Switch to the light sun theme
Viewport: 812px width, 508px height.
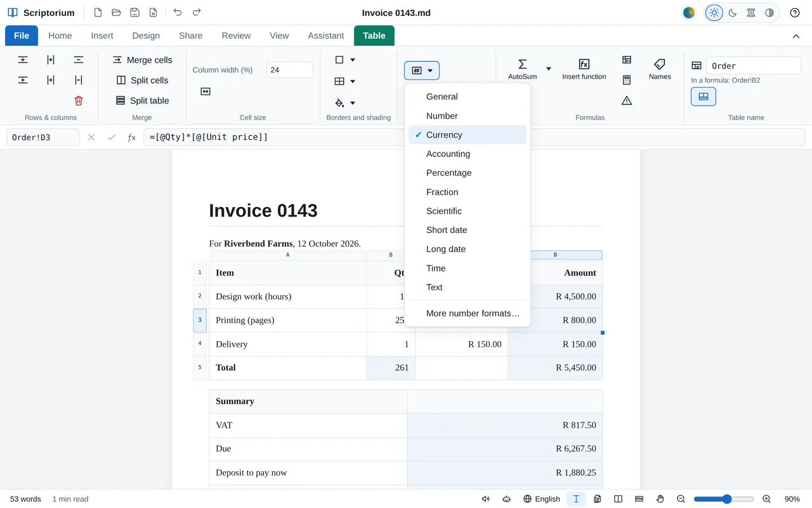(714, 13)
